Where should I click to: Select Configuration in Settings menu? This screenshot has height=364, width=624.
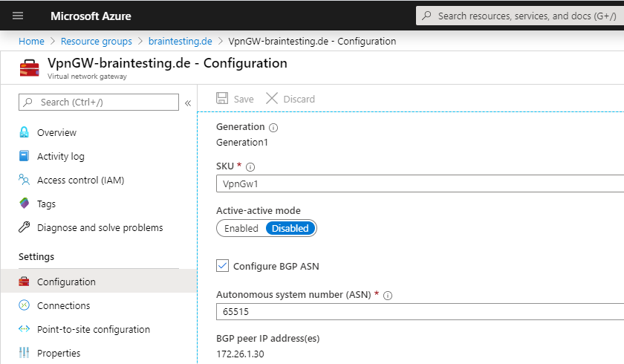coord(99,282)
